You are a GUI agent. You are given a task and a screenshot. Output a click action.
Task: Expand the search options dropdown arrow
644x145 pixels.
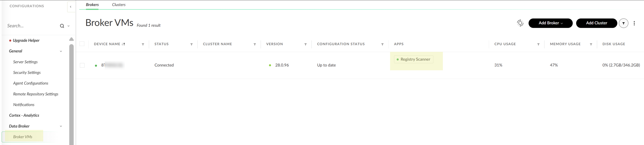pos(68,26)
